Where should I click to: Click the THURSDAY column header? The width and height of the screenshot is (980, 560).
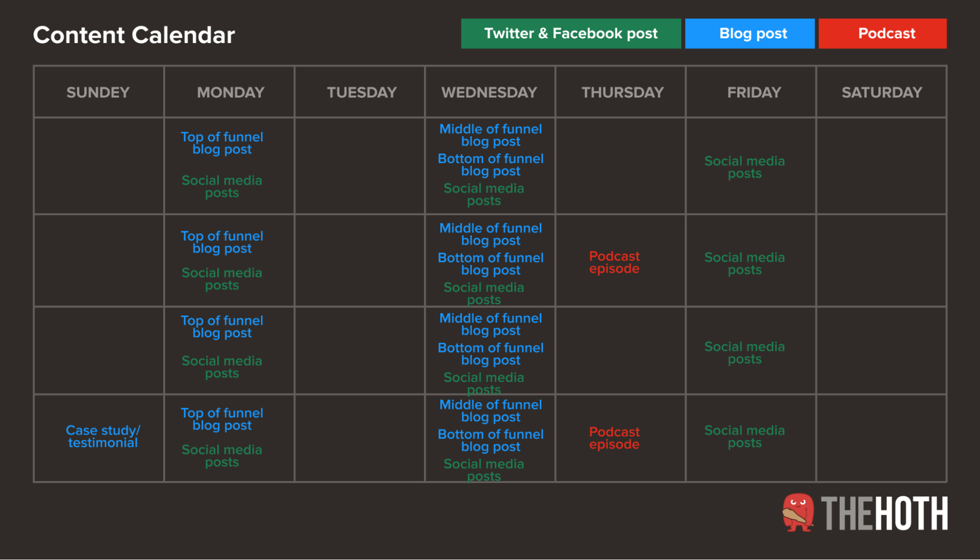[x=623, y=92]
